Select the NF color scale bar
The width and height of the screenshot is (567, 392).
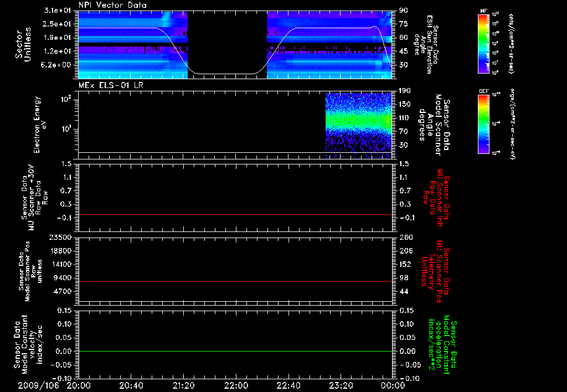coord(483,43)
